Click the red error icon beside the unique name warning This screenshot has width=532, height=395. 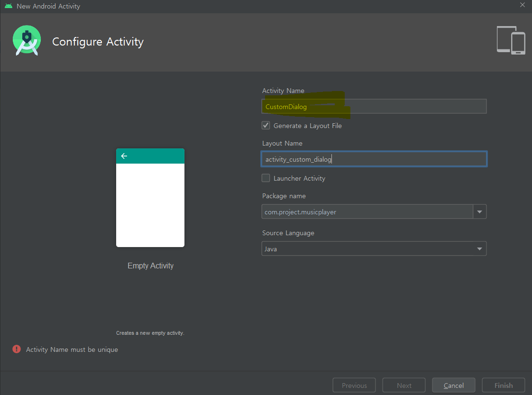tap(17, 349)
